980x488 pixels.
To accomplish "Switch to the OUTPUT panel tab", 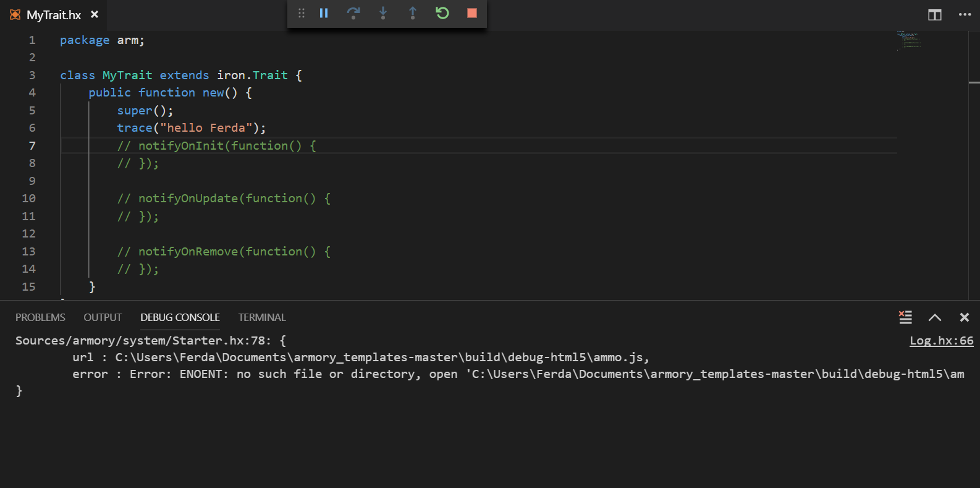I will pyautogui.click(x=103, y=317).
